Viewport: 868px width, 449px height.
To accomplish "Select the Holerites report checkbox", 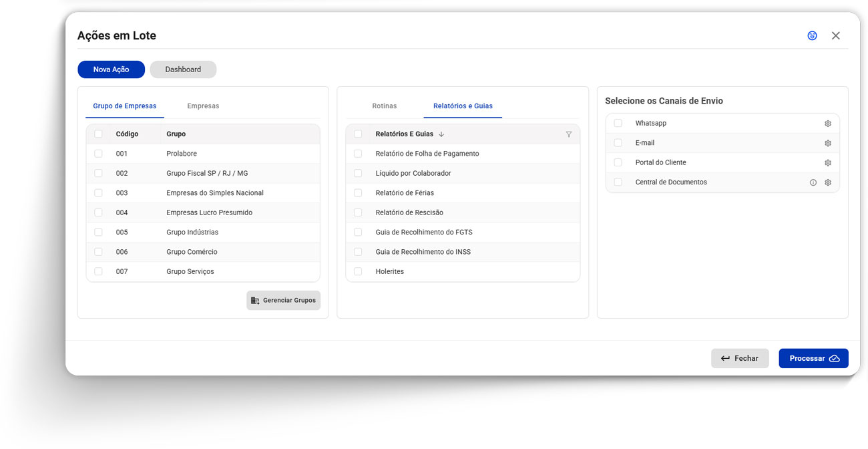I will point(358,271).
